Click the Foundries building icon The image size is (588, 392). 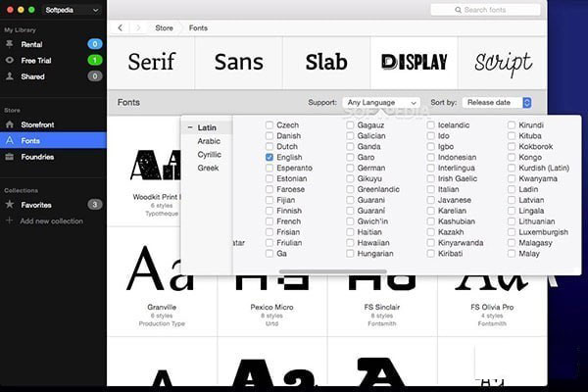[10, 157]
